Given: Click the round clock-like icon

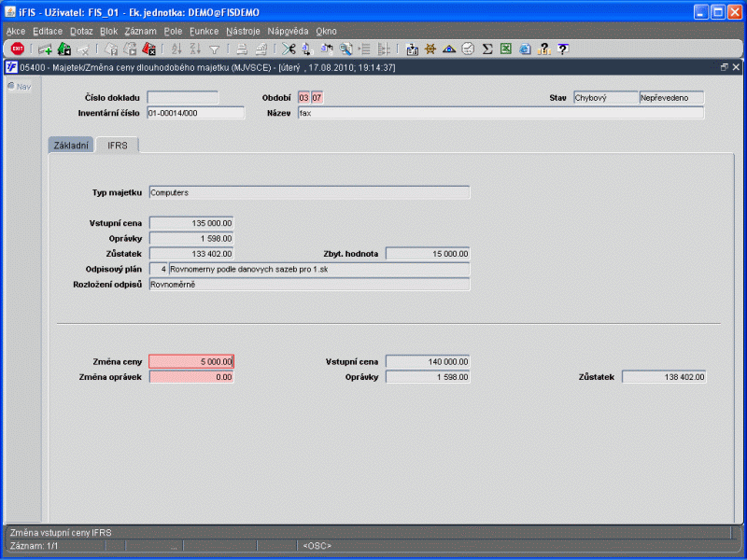Looking at the screenshot, I should tap(469, 49).
